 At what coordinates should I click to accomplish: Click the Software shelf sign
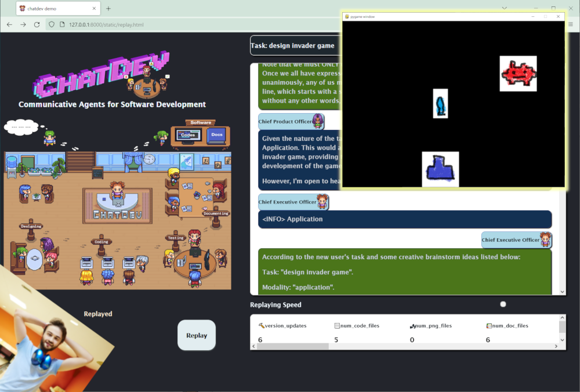201,122
